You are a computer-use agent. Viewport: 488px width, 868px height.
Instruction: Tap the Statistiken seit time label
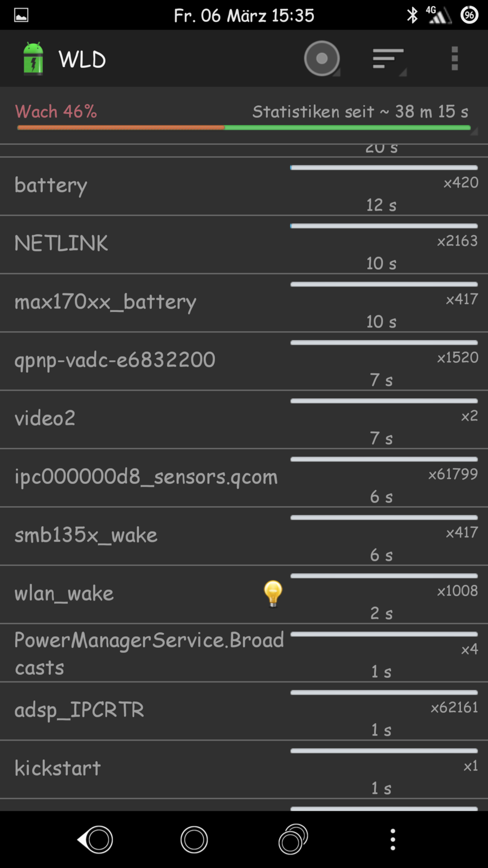click(x=360, y=112)
